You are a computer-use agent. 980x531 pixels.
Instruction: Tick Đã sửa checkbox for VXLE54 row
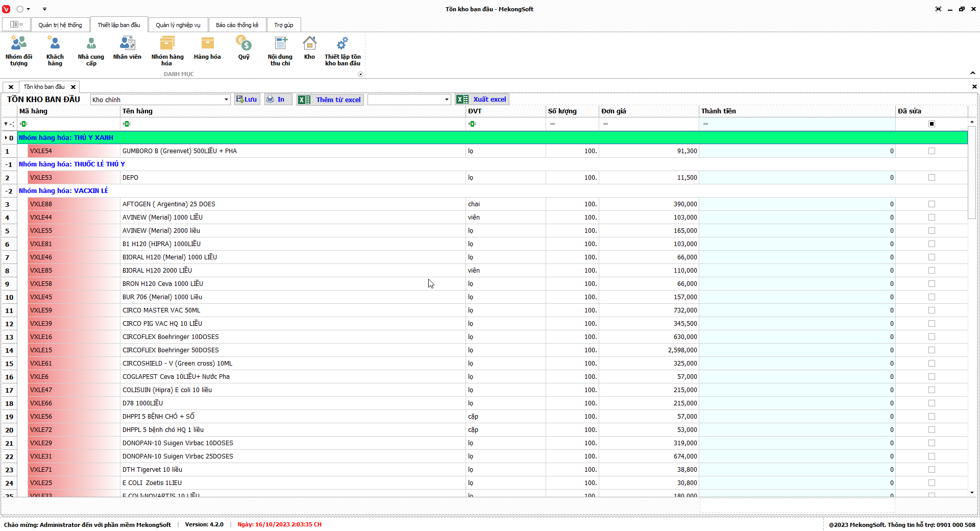click(x=932, y=151)
